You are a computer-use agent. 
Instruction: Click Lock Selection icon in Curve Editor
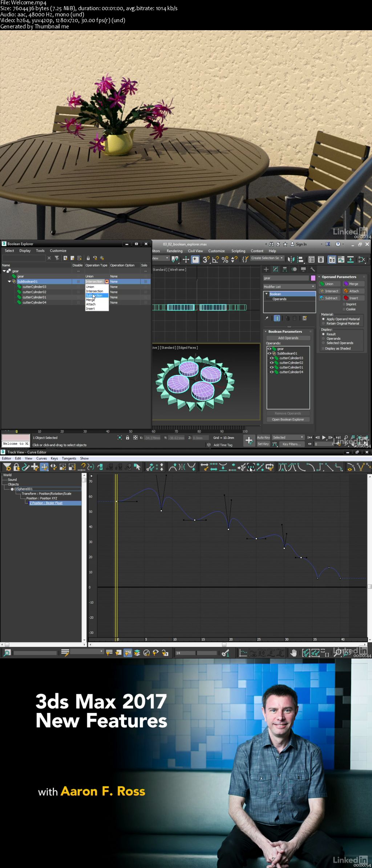(x=16, y=467)
